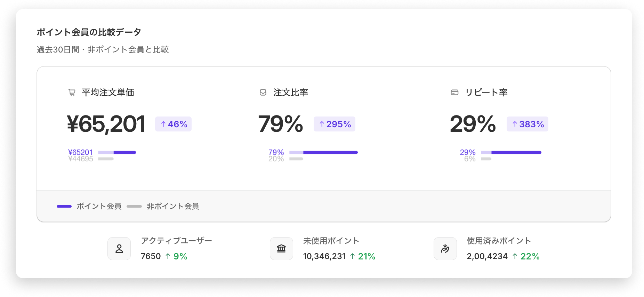
Task: Click the large ¥65,201 value
Action: 106,124
